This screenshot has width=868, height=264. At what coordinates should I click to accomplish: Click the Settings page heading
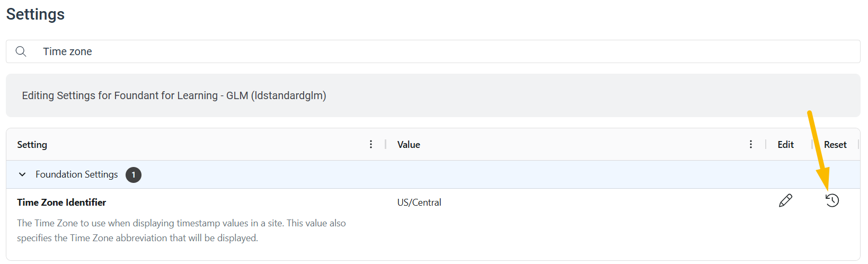point(36,14)
